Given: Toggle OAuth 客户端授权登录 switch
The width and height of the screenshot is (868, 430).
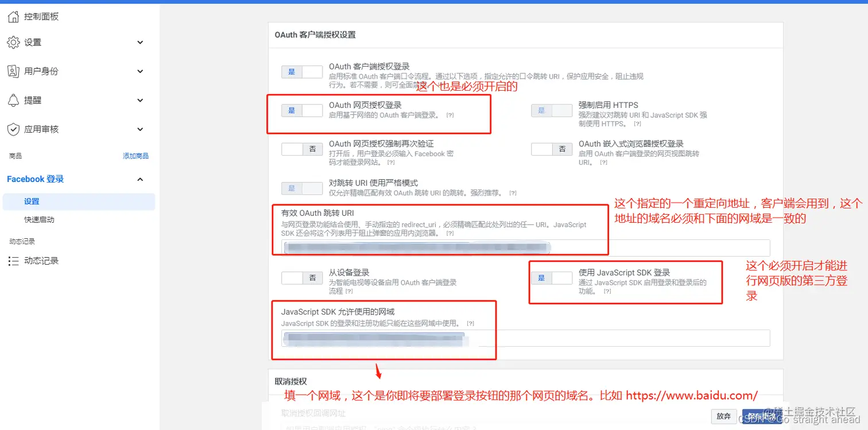Looking at the screenshot, I should 302,72.
